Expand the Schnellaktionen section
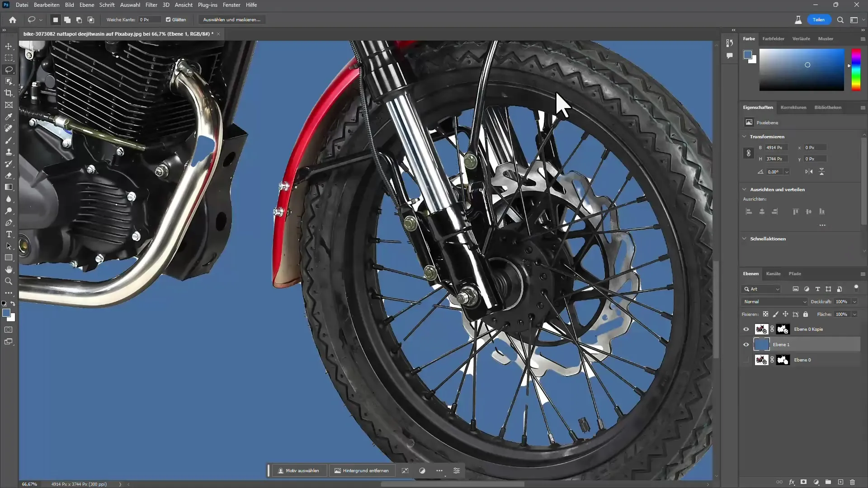Screen dimensions: 868x488 (x=747, y=238)
